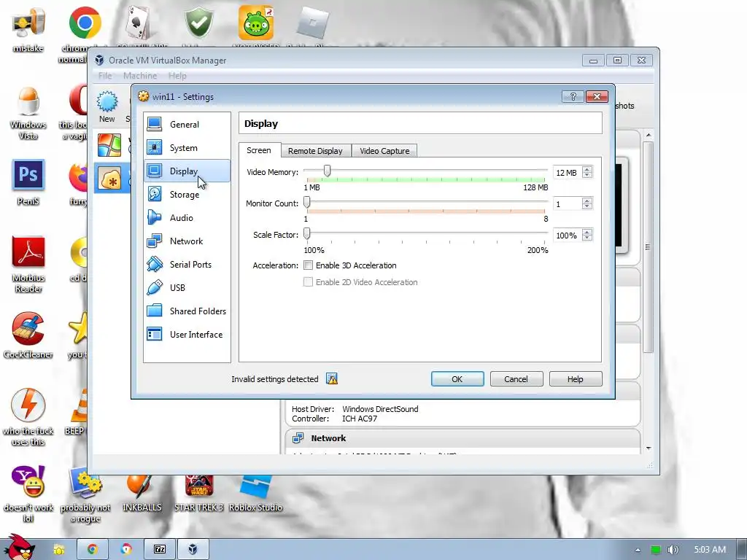
Task: Open the Serial Ports settings category
Action: tap(187, 264)
